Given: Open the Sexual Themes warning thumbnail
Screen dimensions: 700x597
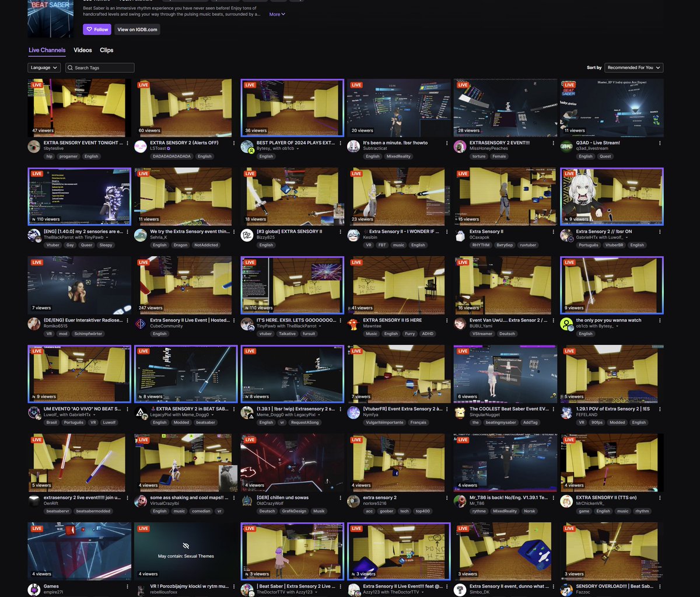Looking at the screenshot, I should [x=185, y=551].
